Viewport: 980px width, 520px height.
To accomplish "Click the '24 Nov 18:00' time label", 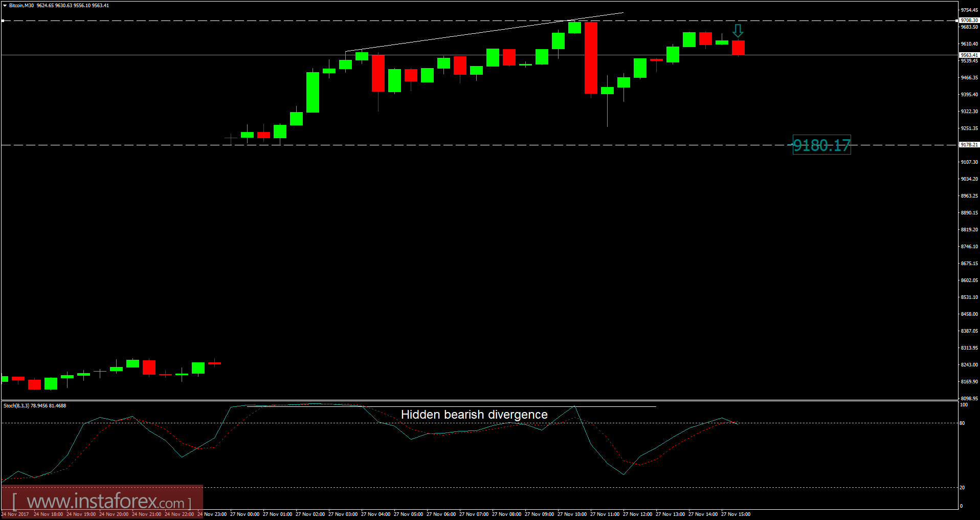I will tap(48, 514).
